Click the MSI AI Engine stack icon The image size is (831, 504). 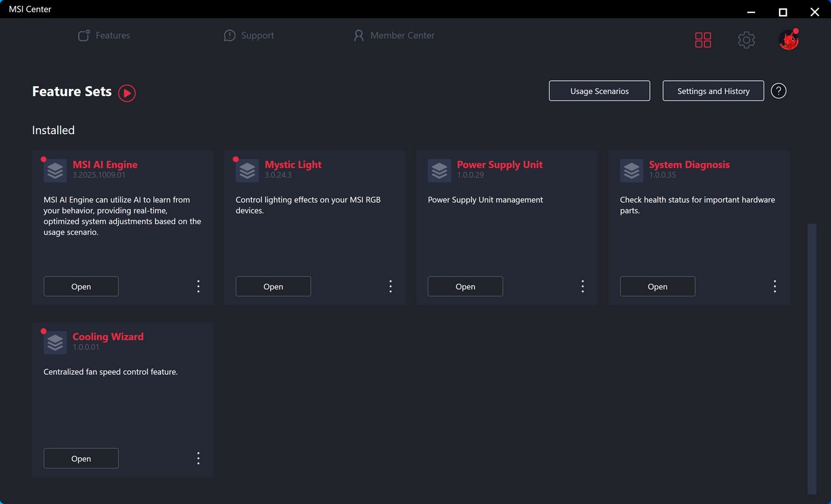point(55,171)
